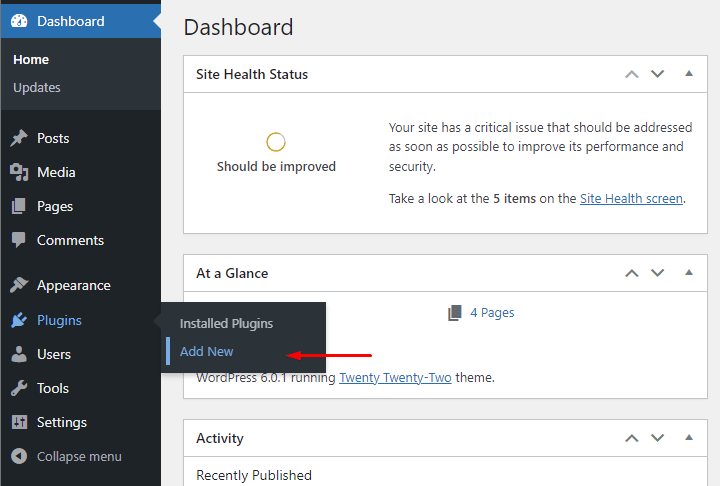Open the Pages menu in sidebar
The height and width of the screenshot is (486, 720).
(x=81, y=206)
